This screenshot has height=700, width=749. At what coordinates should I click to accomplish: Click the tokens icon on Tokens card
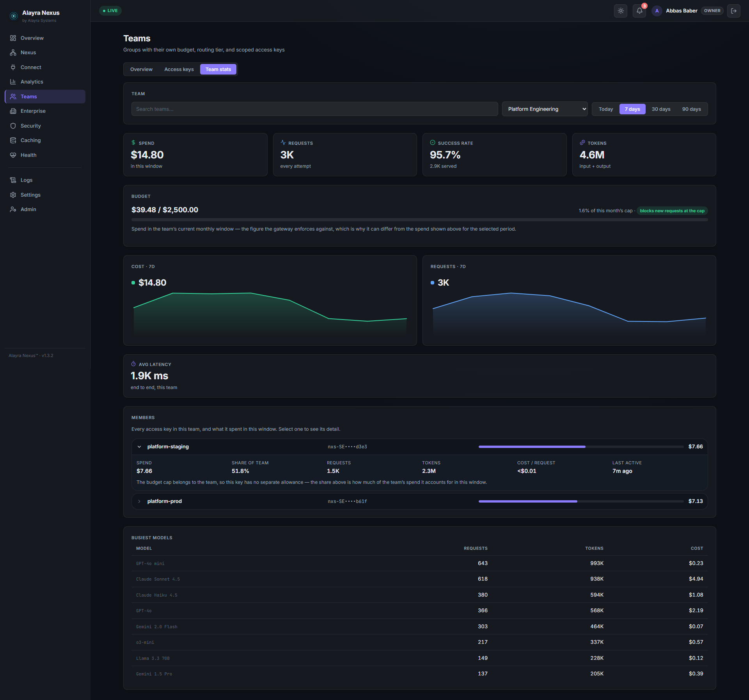pyautogui.click(x=582, y=143)
